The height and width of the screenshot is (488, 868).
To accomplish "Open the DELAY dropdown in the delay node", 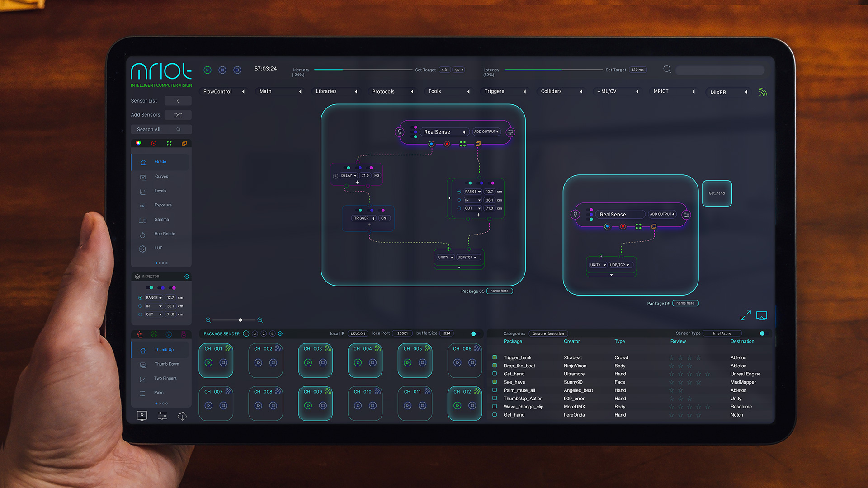I will click(349, 176).
